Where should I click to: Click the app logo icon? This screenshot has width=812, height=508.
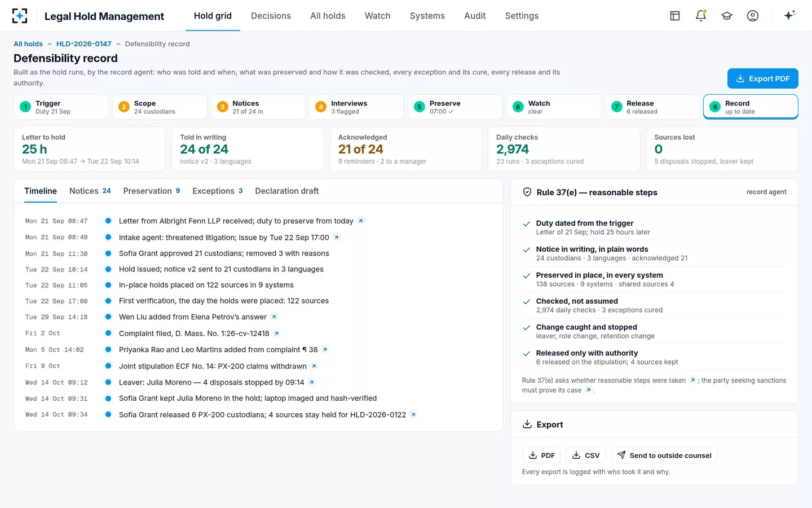[20, 16]
